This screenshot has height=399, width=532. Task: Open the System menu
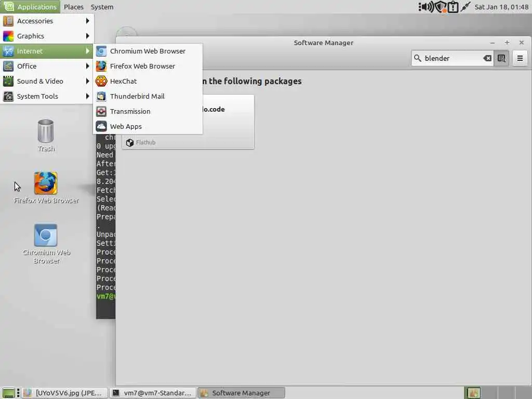(x=102, y=7)
